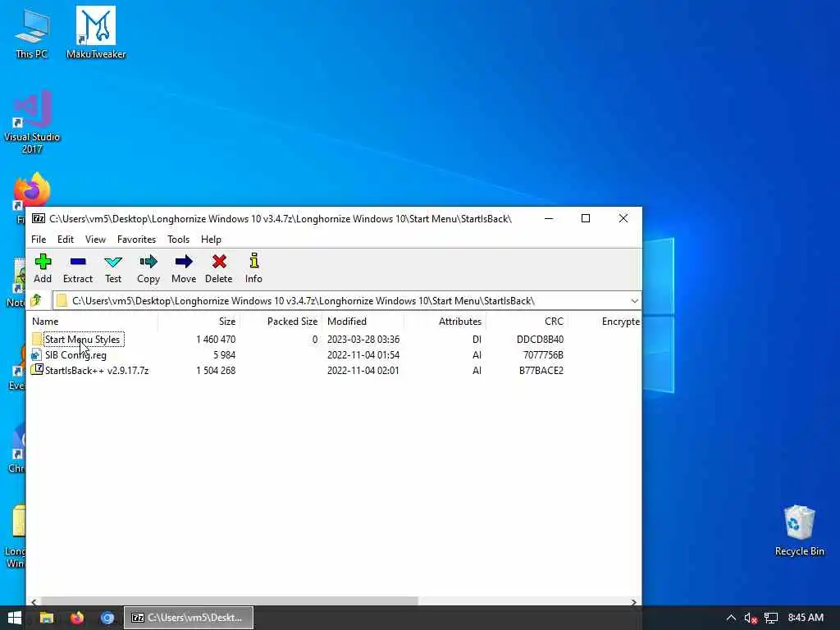This screenshot has height=630, width=840.
Task: Open the Edit menu
Action: coord(66,240)
